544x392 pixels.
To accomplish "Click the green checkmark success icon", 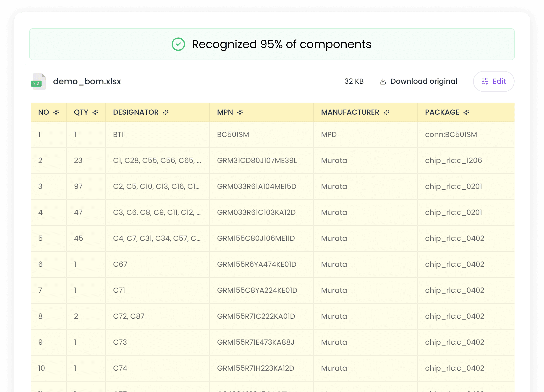I will point(178,44).
